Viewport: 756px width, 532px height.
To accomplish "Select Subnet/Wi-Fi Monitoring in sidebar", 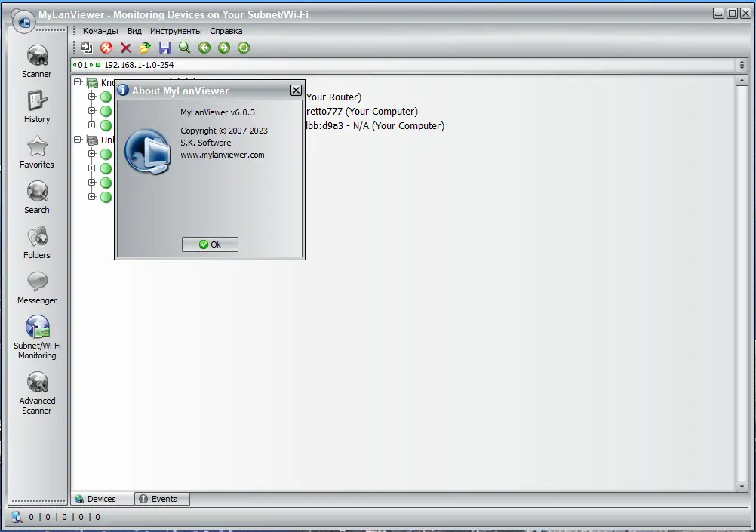I will click(x=37, y=337).
